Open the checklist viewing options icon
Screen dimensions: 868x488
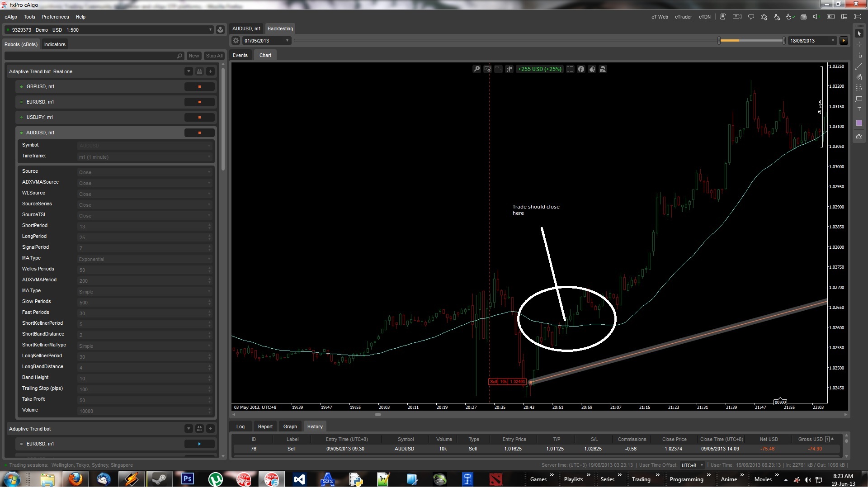point(570,69)
